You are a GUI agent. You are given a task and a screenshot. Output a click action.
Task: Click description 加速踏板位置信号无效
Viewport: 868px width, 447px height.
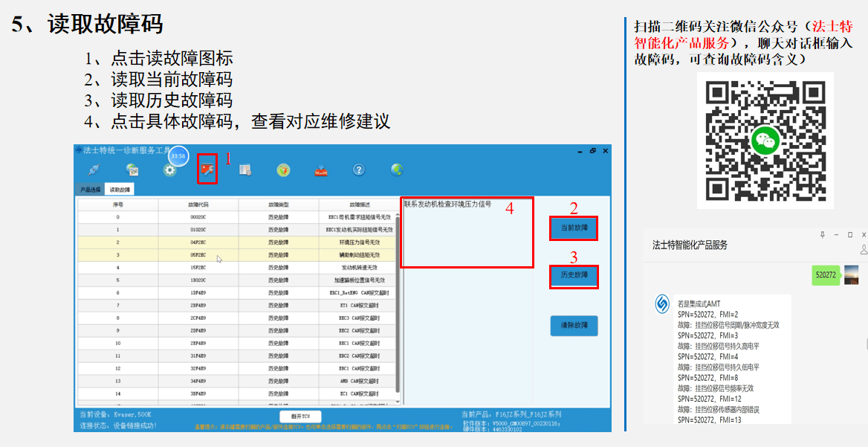[359, 280]
